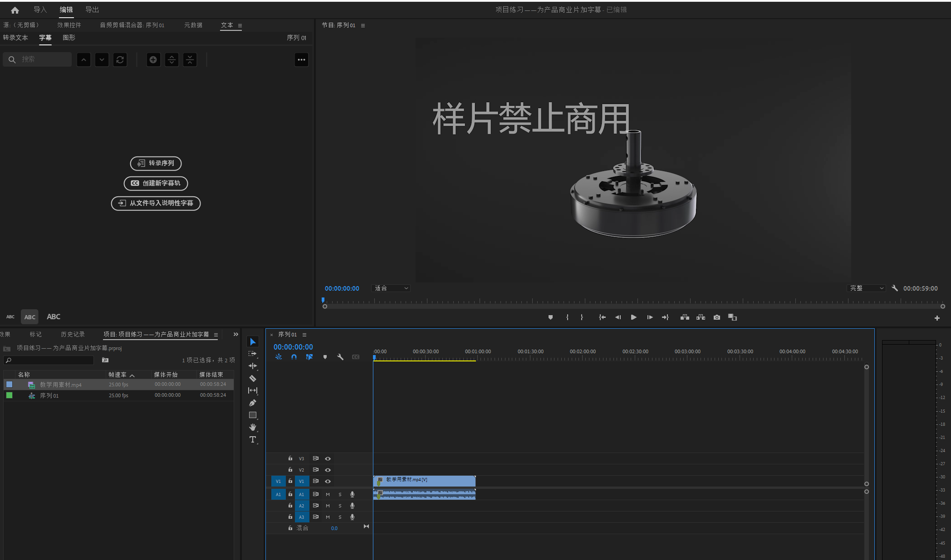Select the Hand tool
951x560 pixels.
[x=253, y=427]
